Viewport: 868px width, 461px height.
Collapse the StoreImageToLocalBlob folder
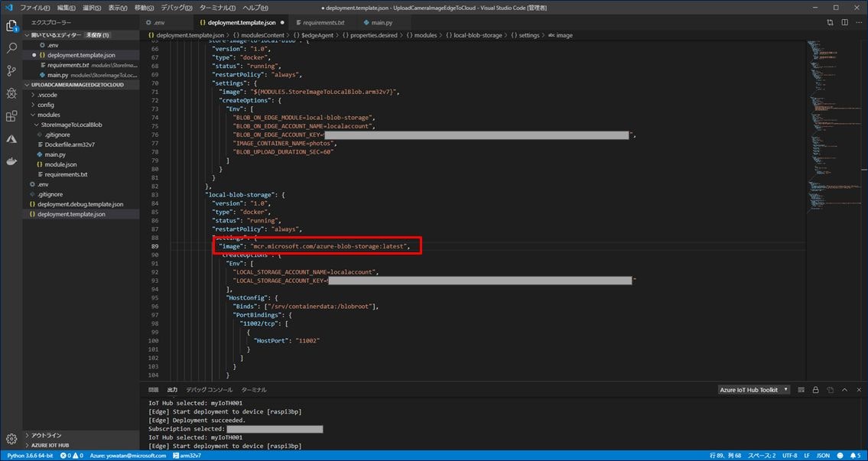point(66,124)
